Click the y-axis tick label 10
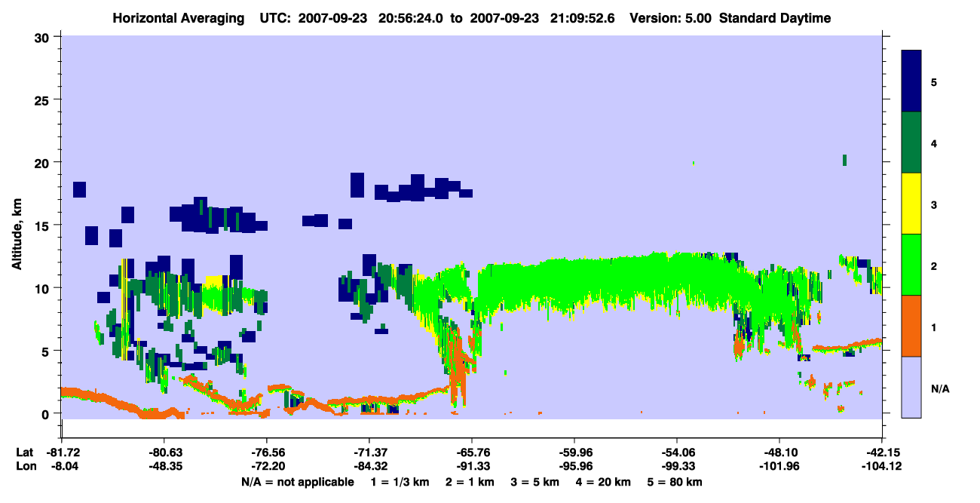 point(44,288)
